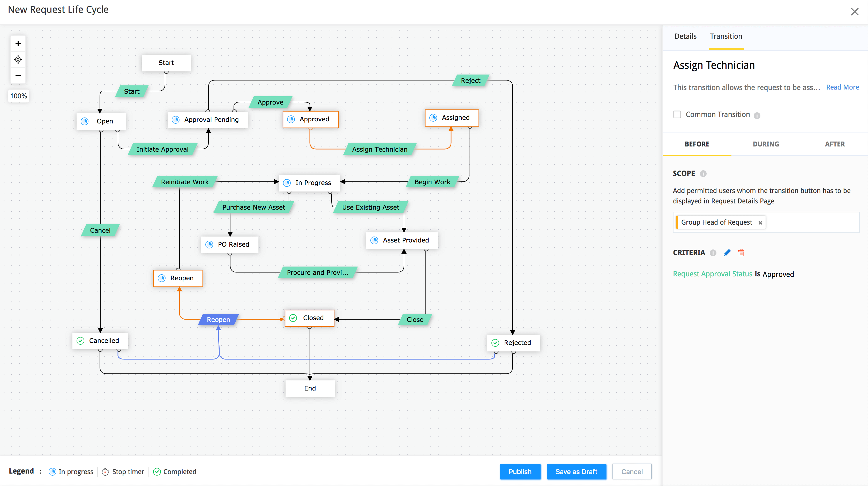This screenshot has width=868, height=486.
Task: Click the zoom out minus icon
Action: [x=18, y=76]
